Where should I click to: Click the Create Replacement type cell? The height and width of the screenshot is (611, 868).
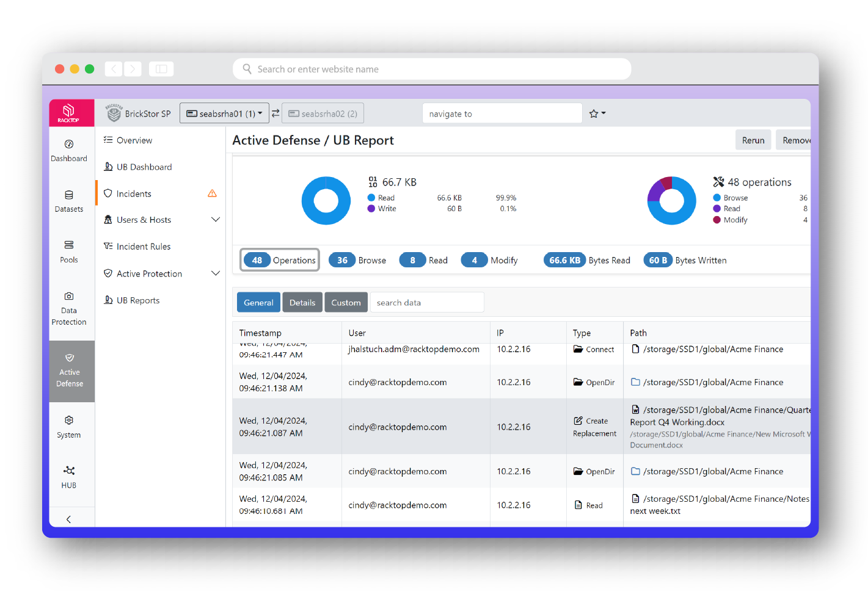[x=594, y=427]
